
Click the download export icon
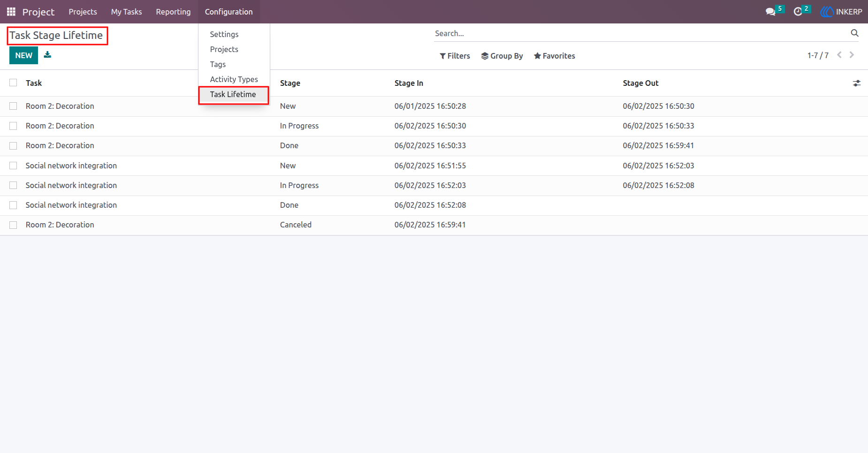click(47, 55)
